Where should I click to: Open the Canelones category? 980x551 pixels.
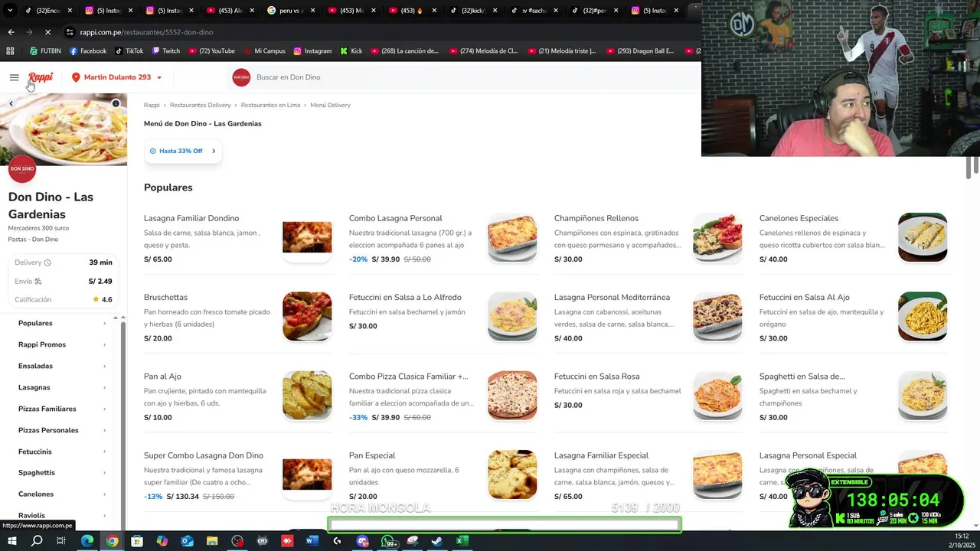[62, 494]
